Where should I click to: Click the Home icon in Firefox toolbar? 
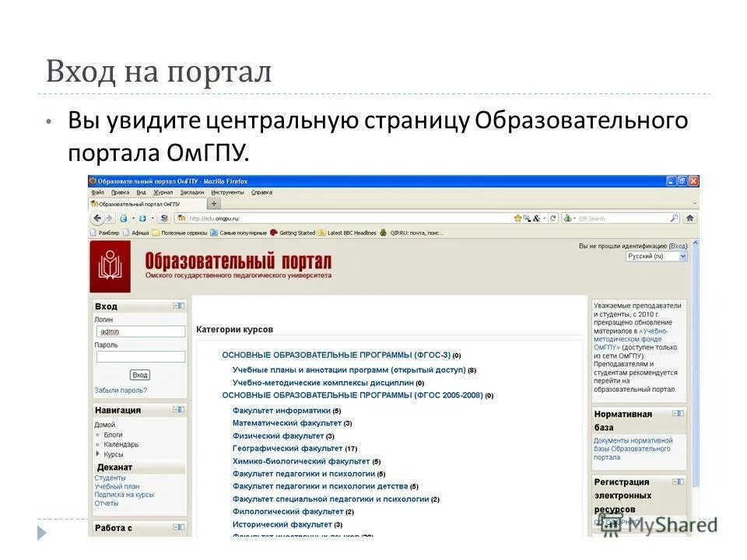click(x=689, y=218)
